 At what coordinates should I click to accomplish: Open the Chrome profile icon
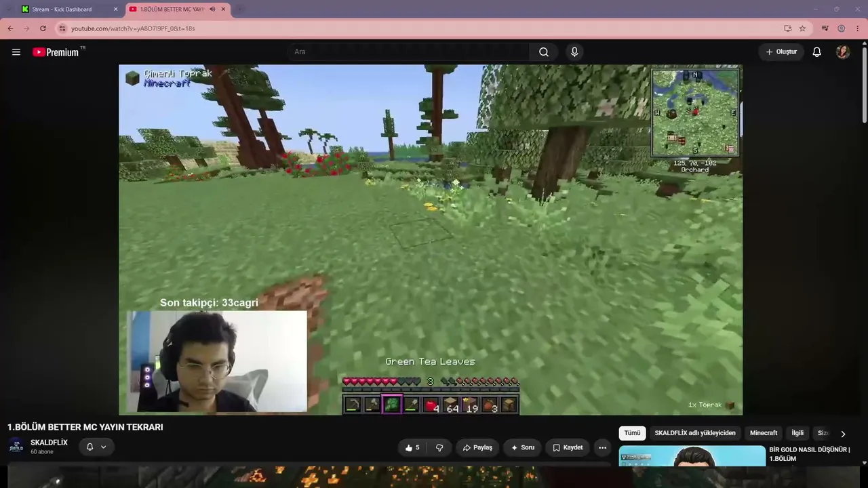pyautogui.click(x=842, y=28)
